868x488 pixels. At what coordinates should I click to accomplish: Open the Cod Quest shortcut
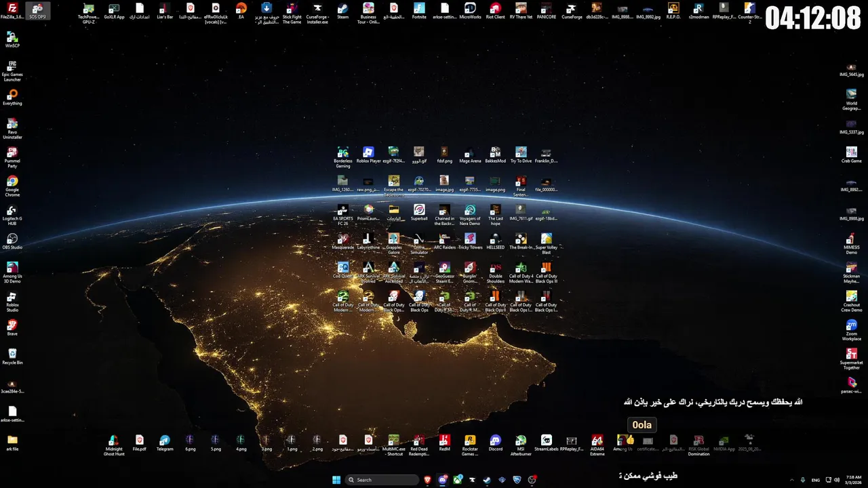343,270
